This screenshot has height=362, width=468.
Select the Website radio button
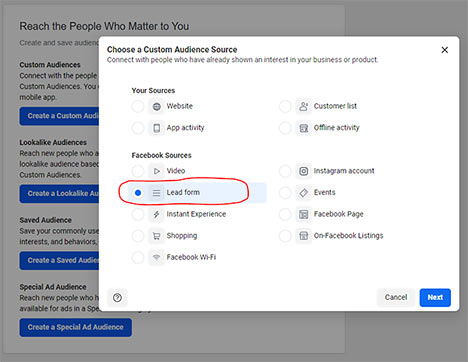[138, 106]
